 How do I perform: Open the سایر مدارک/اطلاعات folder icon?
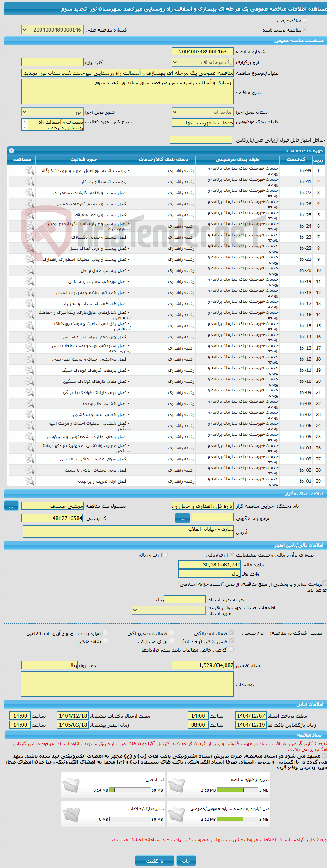tap(71, 814)
